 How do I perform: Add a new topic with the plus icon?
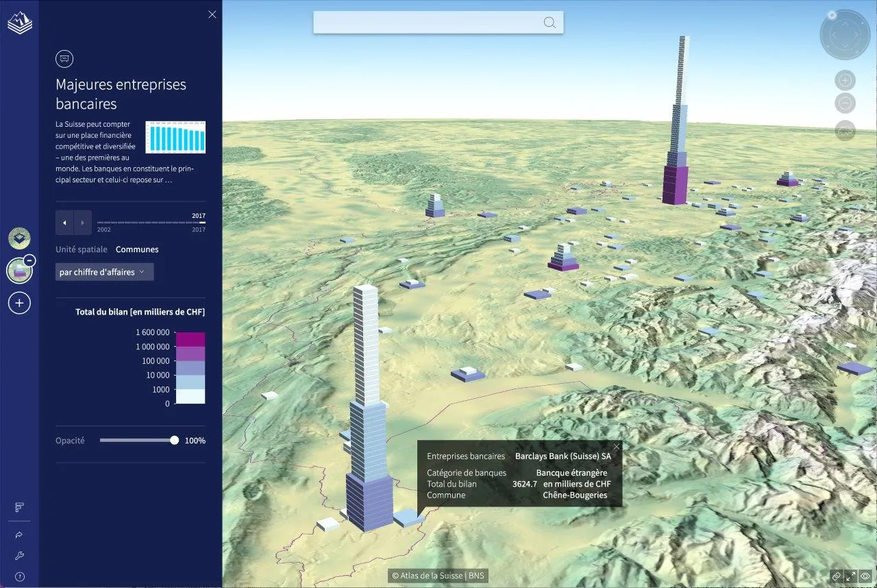tap(19, 302)
